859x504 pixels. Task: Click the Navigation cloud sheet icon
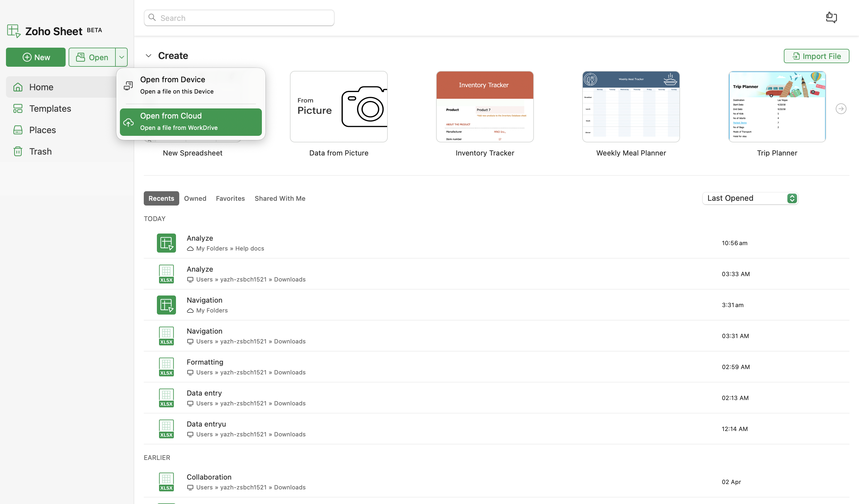pos(166,305)
